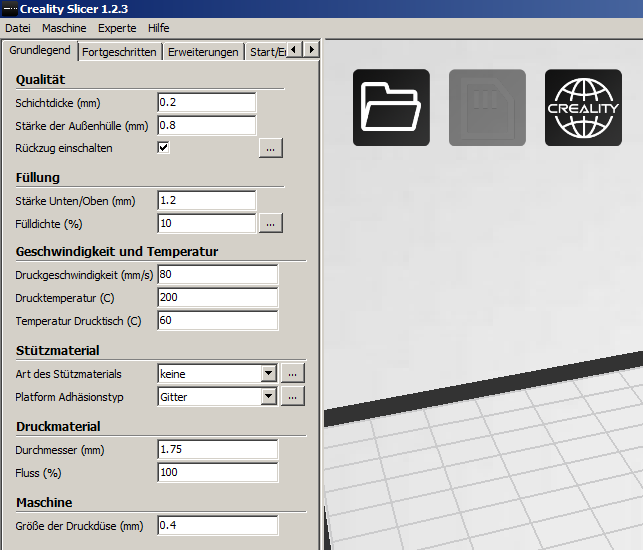643x550 pixels.
Task: Expand the Platform Adhäsionstyp dropdown
Action: click(x=267, y=397)
